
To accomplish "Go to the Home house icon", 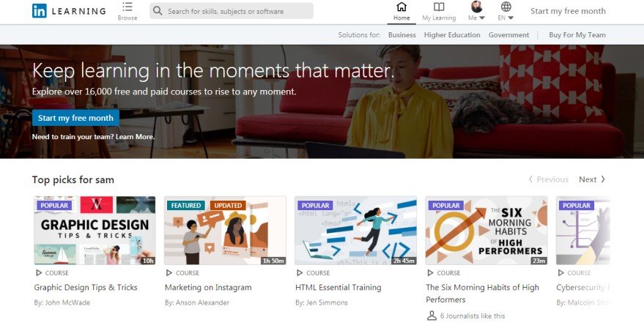I will pyautogui.click(x=401, y=7).
